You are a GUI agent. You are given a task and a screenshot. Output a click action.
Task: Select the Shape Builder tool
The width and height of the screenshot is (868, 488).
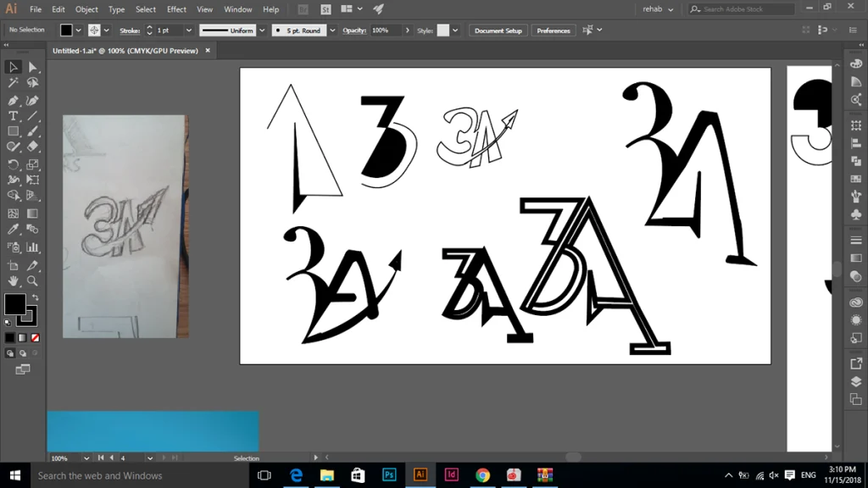coord(13,196)
